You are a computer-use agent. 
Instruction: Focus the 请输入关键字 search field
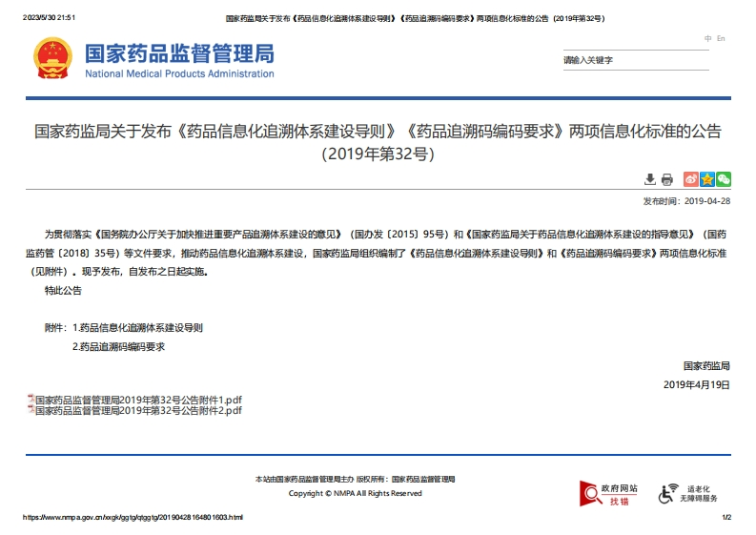[636, 60]
